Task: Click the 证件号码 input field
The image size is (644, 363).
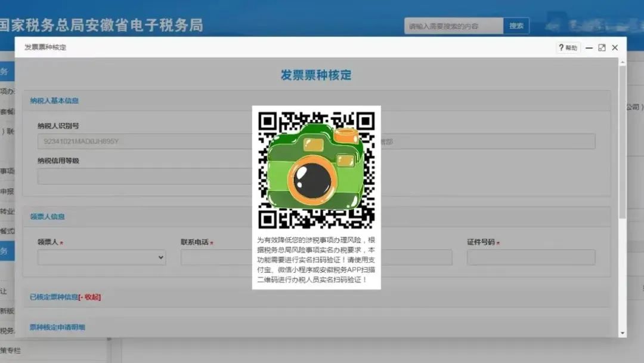Action: coord(531,257)
